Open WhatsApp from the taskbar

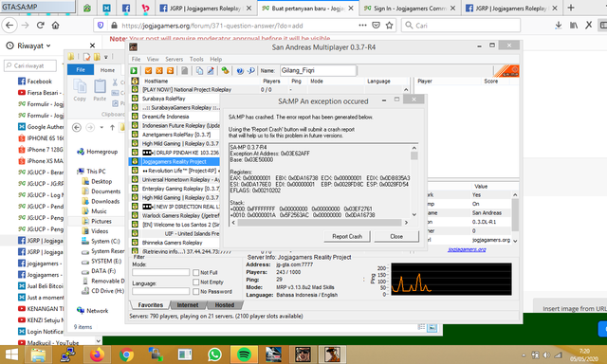214,355
